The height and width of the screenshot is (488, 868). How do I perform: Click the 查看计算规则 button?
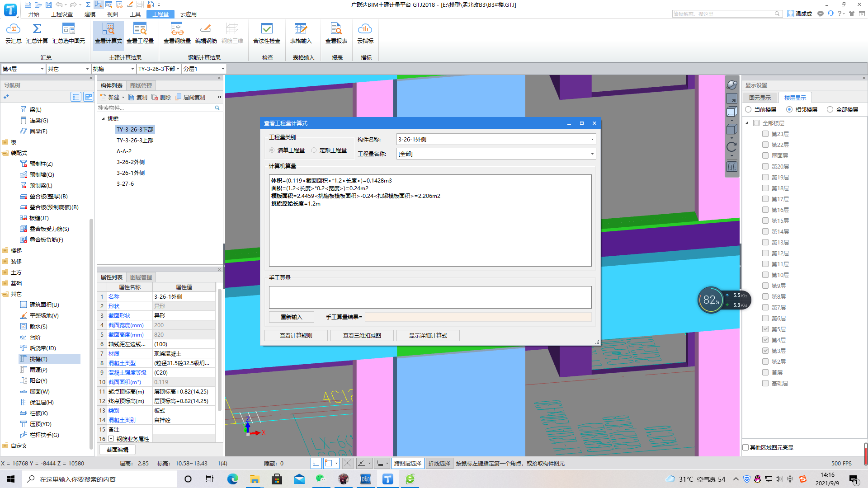296,335
